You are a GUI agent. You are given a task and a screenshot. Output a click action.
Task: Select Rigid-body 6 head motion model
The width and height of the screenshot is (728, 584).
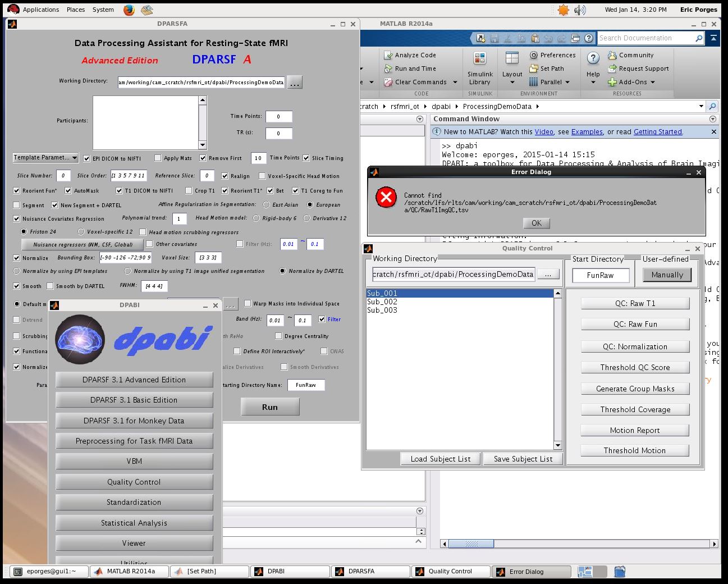point(256,218)
